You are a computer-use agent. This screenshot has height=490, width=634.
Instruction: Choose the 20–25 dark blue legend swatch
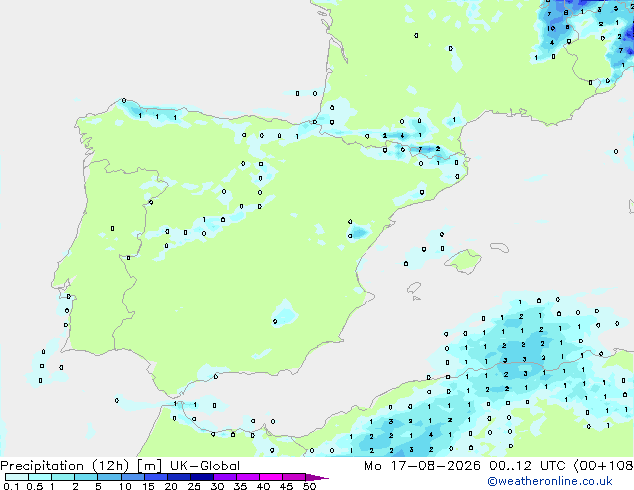[178, 477]
